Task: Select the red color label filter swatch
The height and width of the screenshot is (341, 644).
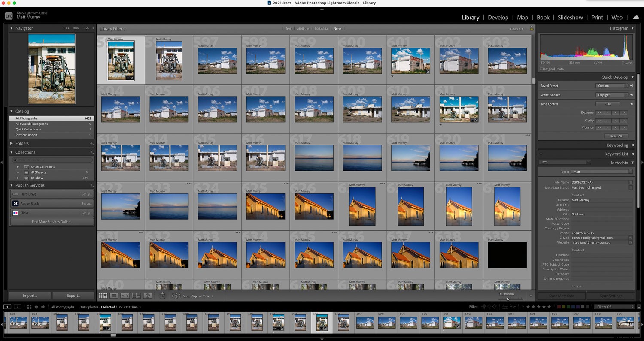Action: [559, 307]
